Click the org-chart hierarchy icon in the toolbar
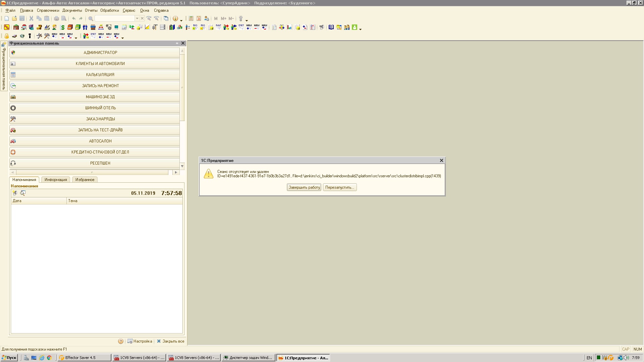This screenshot has height=362, width=644. click(101, 27)
